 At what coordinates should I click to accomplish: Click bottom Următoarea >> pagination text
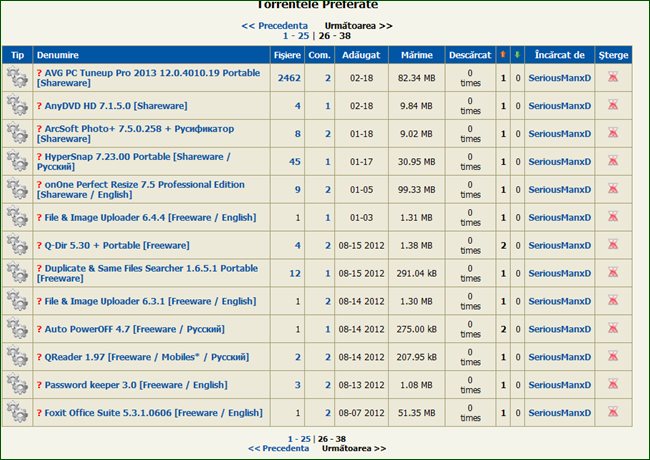pyautogui.click(x=356, y=449)
